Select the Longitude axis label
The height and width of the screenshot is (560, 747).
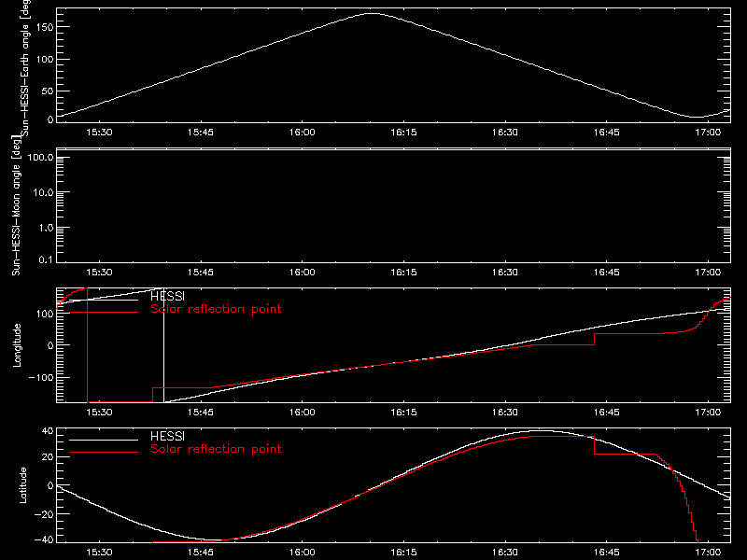tap(17, 345)
